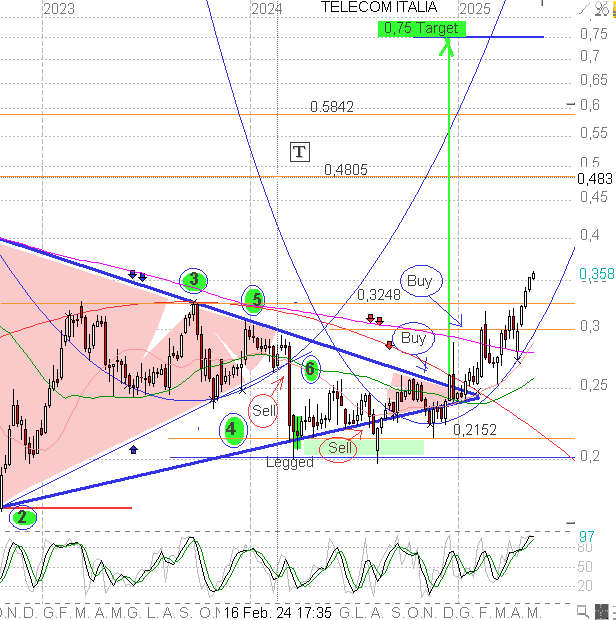Click the 0,3248 level label
616x620 pixels.
coord(378,295)
